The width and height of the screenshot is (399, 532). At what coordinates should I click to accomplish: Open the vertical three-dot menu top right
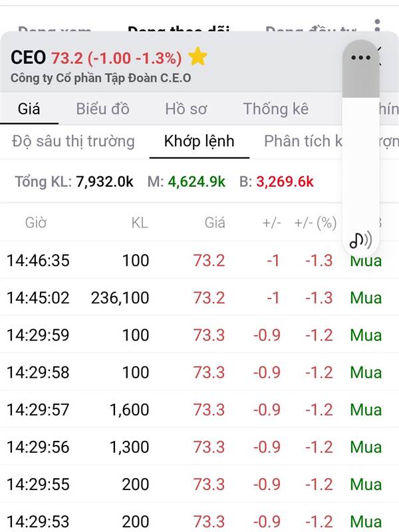point(377,25)
